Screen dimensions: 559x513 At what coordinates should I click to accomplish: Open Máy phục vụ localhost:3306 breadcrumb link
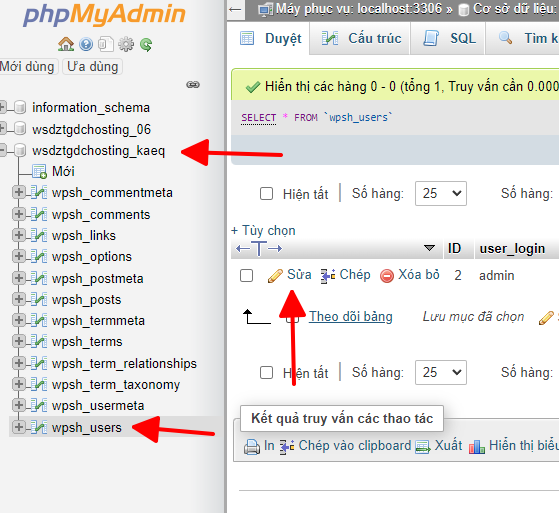[x=359, y=9]
